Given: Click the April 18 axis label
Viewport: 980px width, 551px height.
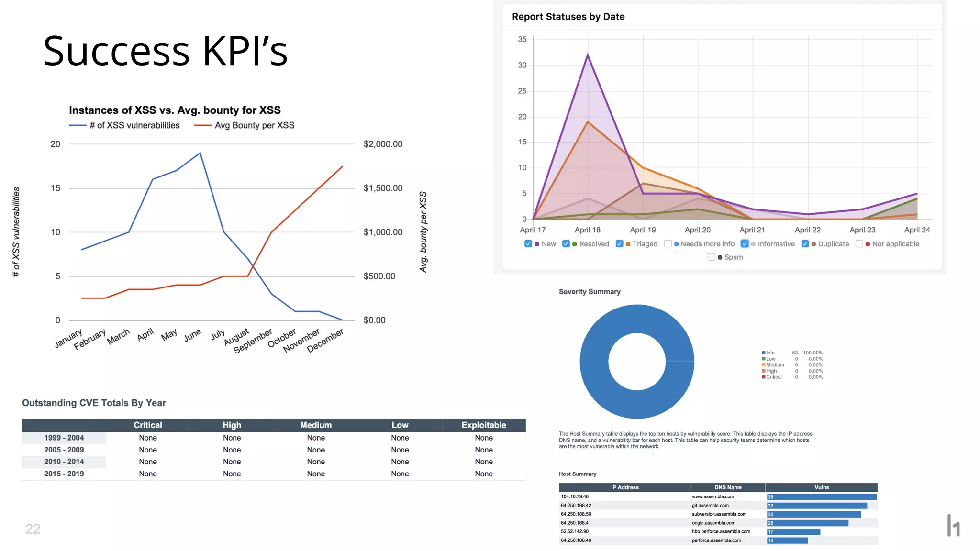Looking at the screenshot, I should 587,230.
